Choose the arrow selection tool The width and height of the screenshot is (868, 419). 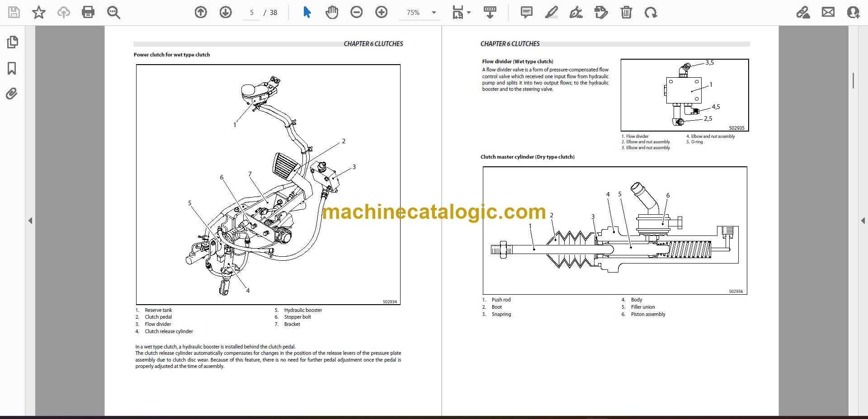[307, 12]
